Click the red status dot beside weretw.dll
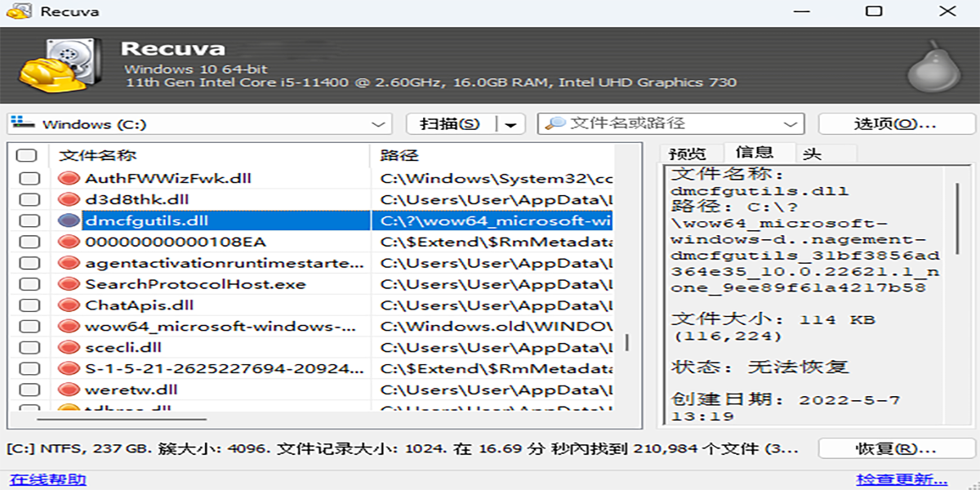Image resolution: width=980 pixels, height=490 pixels. [x=68, y=390]
